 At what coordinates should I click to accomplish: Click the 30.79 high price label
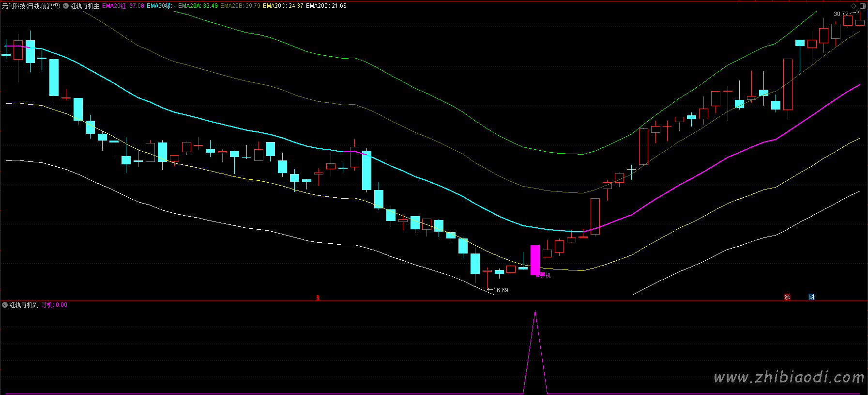(841, 14)
